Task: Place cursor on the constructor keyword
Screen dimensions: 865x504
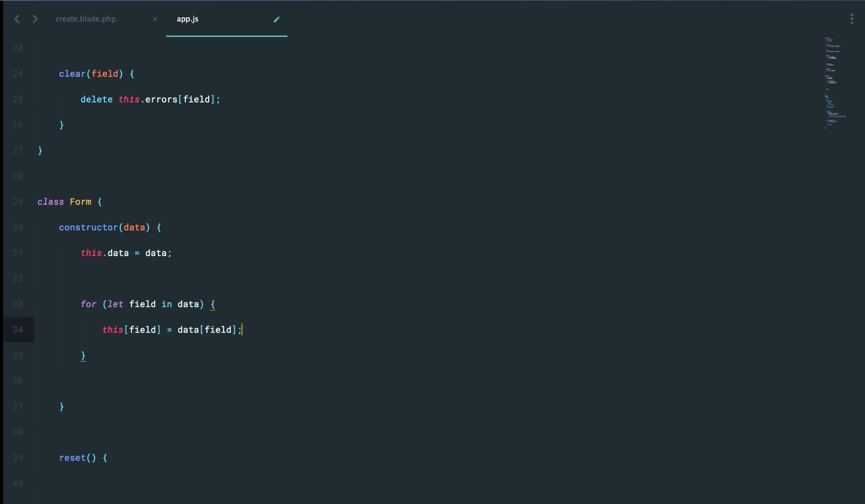Action: (x=88, y=227)
